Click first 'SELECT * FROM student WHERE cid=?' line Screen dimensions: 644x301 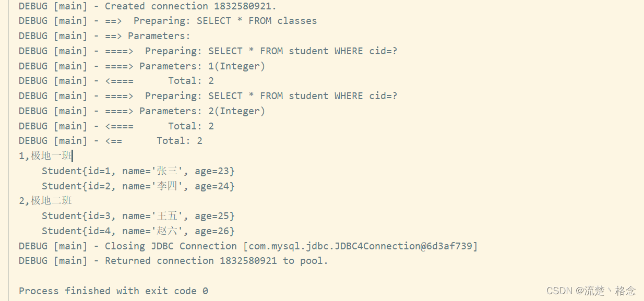[208, 51]
